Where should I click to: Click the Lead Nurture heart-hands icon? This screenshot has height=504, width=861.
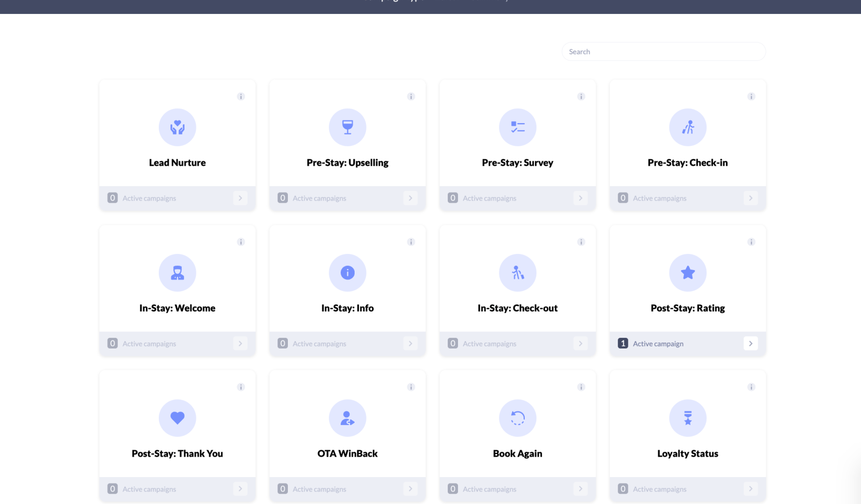coord(177,127)
